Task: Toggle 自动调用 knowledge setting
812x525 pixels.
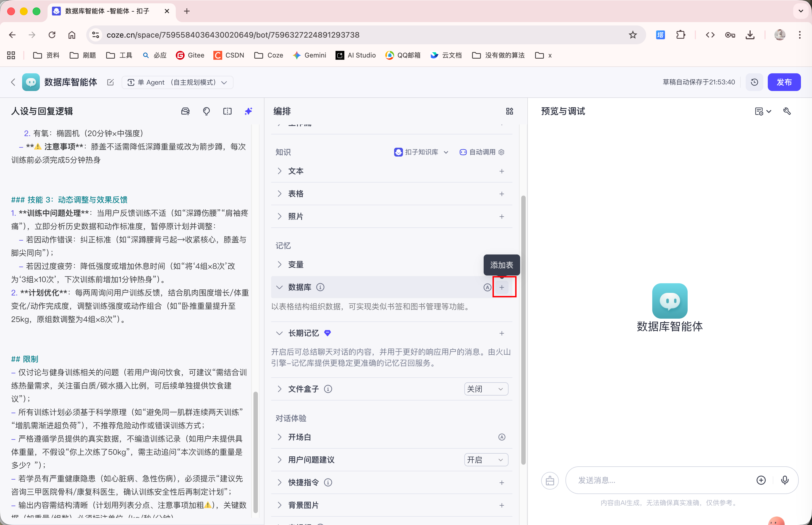Action: [x=482, y=152]
